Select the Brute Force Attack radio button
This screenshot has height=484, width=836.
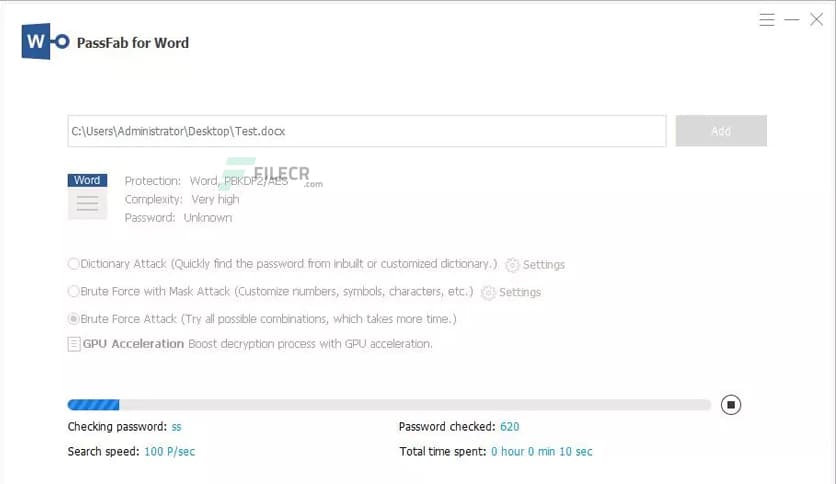click(x=73, y=319)
